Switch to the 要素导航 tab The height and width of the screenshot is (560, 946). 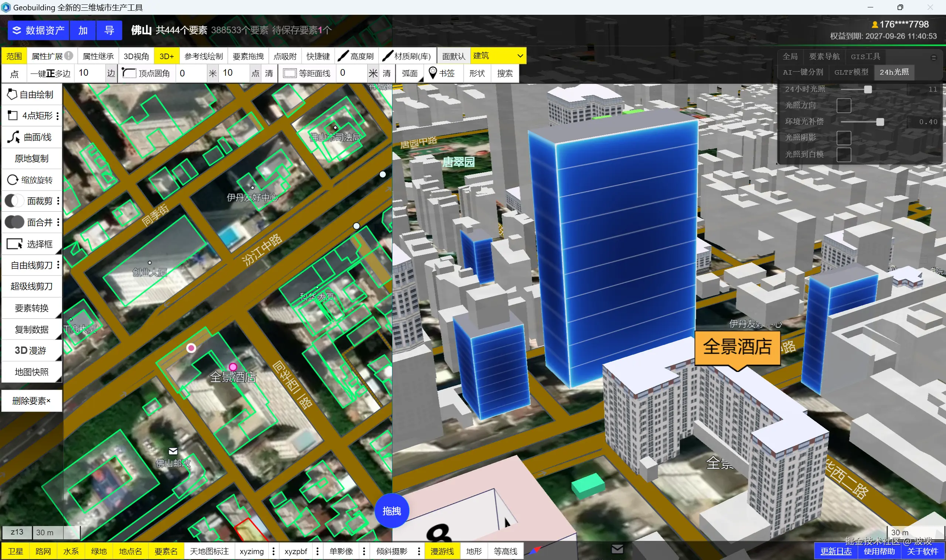tap(824, 57)
